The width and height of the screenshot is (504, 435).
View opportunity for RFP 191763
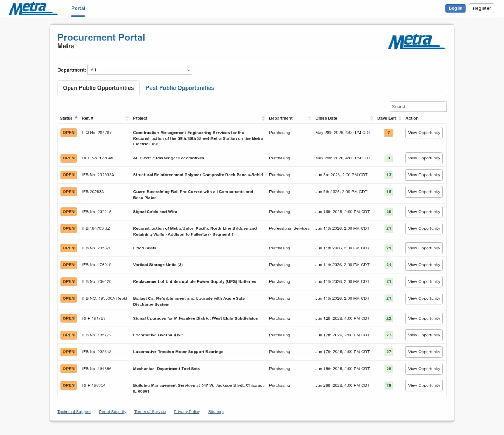point(424,319)
